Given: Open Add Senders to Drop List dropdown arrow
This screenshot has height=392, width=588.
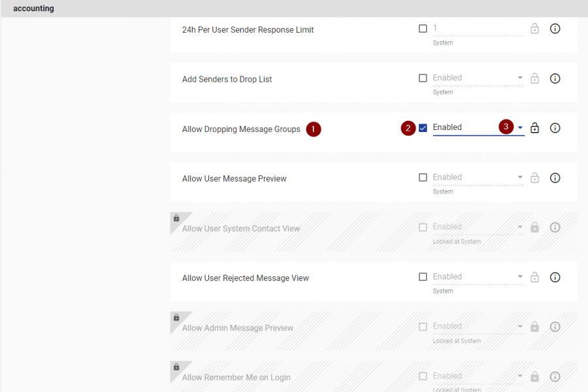Looking at the screenshot, I should click(x=520, y=78).
